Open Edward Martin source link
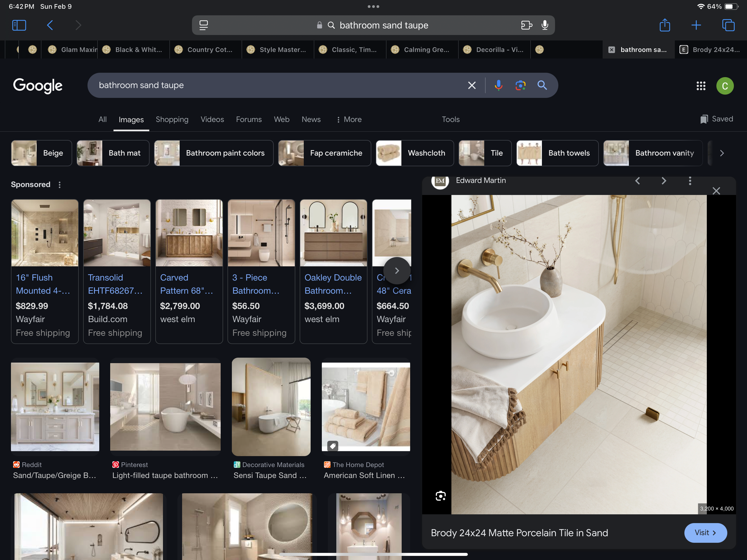The width and height of the screenshot is (747, 560). (x=481, y=181)
